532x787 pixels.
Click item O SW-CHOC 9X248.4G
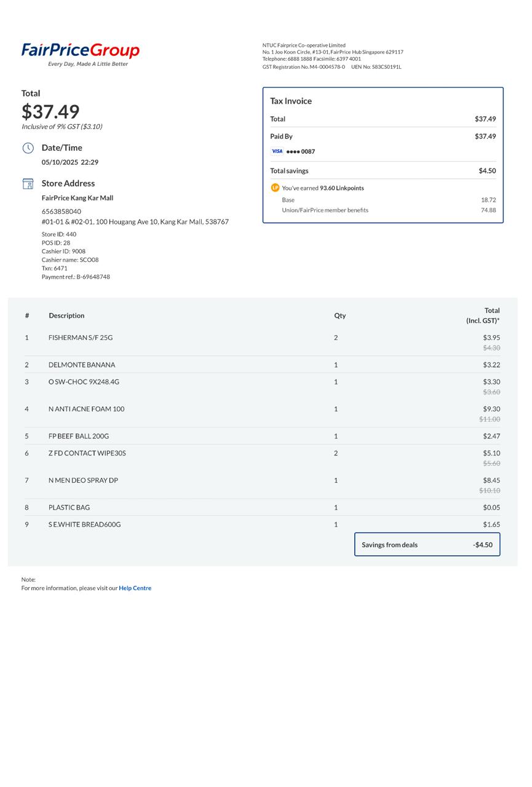coord(84,382)
